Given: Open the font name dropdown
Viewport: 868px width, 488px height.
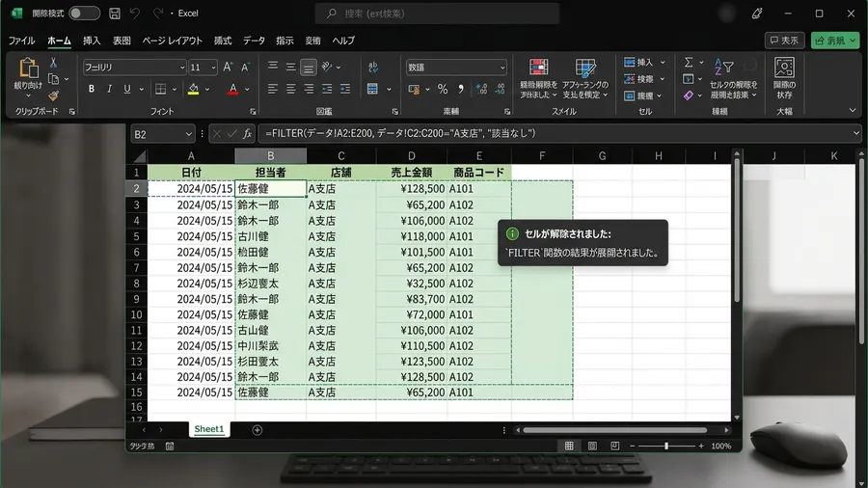Looking at the screenshot, I should (182, 68).
